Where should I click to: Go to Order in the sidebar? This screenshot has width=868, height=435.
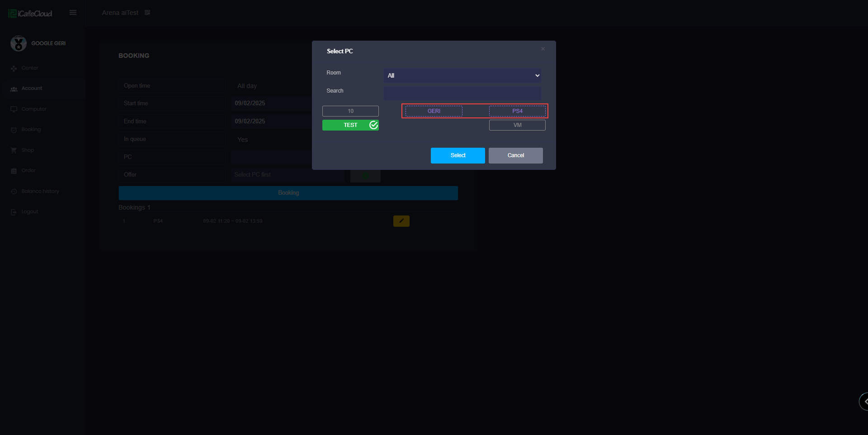coord(28,171)
